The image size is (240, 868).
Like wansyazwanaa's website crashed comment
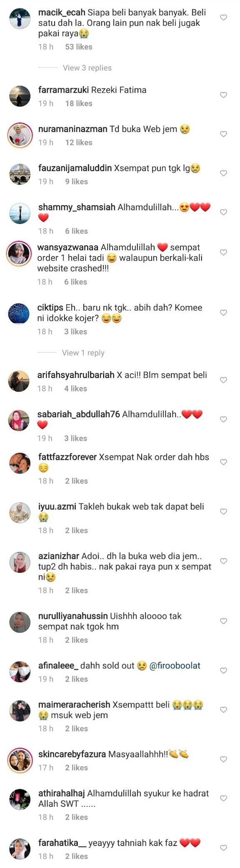coord(224,252)
